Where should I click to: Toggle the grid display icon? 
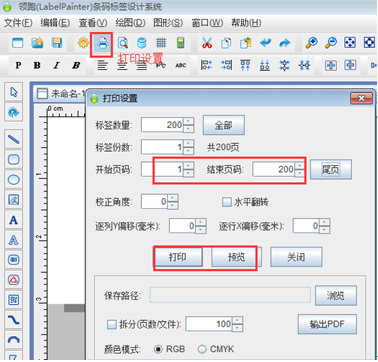point(161,43)
